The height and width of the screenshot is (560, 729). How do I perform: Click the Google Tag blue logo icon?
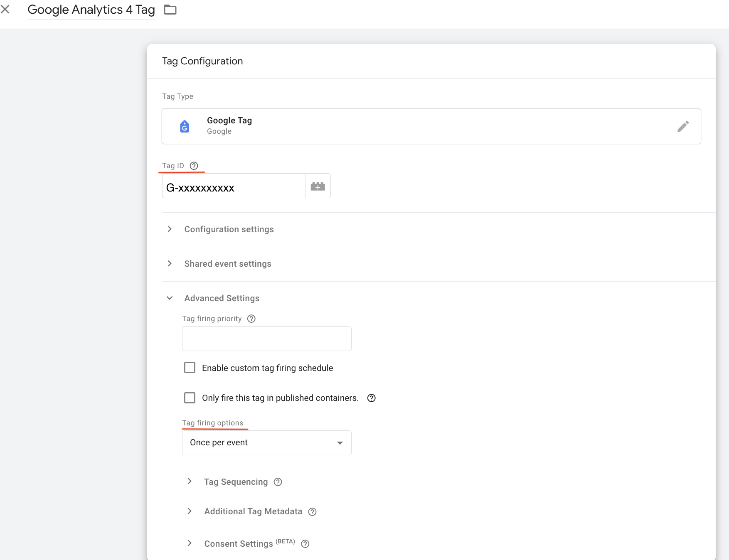tap(185, 126)
